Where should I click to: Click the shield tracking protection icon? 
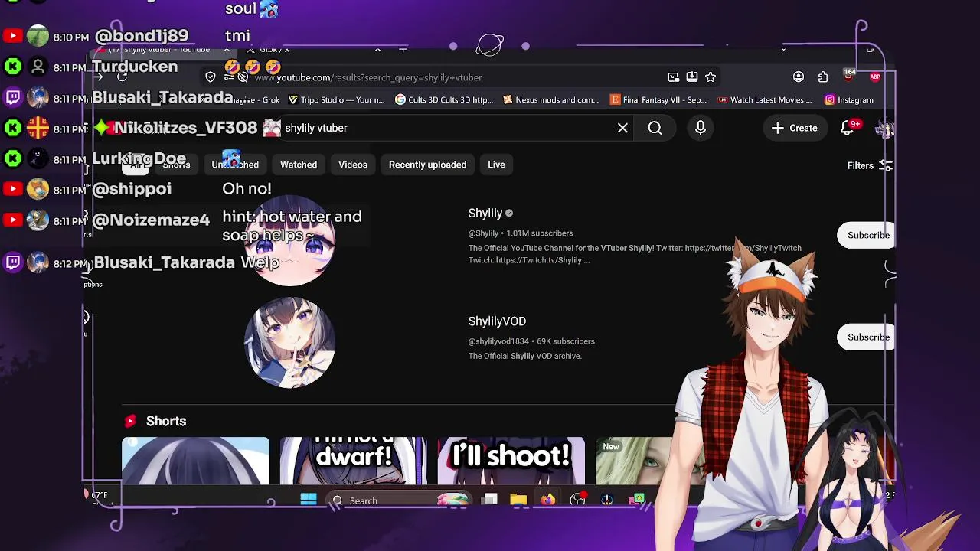tap(211, 77)
